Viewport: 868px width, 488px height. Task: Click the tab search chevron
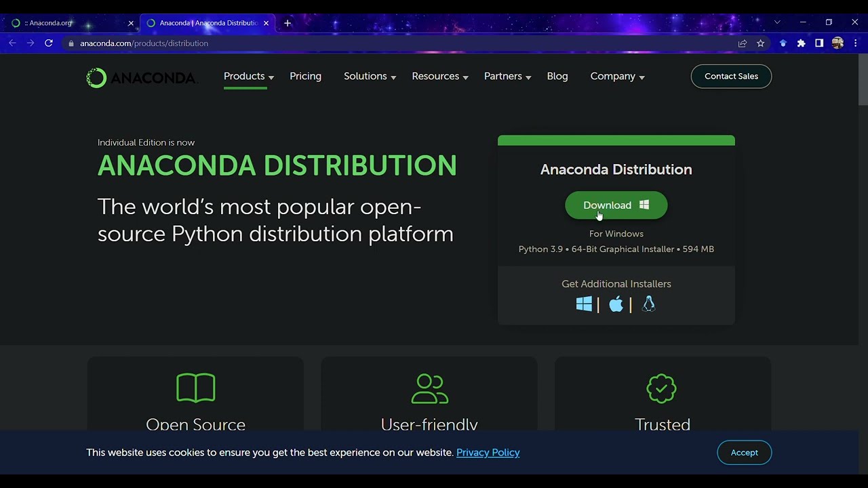tap(777, 22)
